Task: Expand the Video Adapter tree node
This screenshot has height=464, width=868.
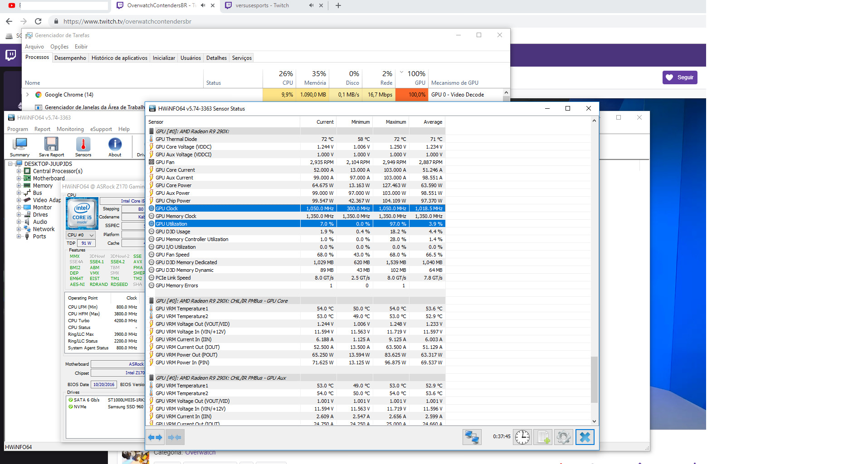Action: 19,200
